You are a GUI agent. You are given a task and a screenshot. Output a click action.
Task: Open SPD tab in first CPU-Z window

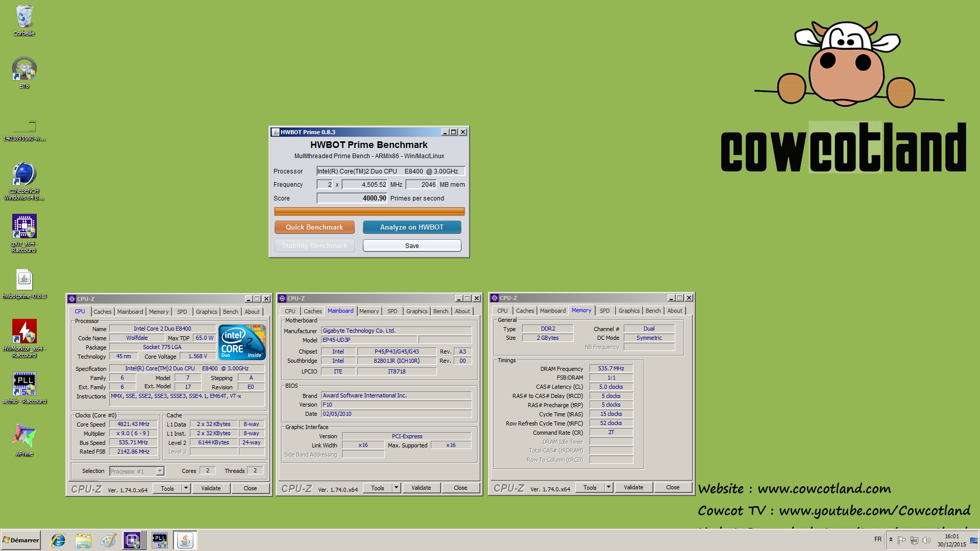click(182, 312)
